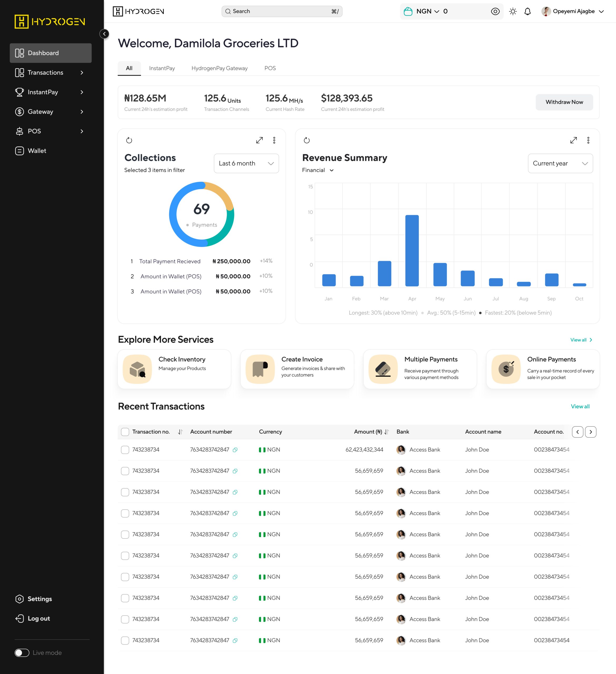
Task: Collapse the sidebar with arrow button
Action: click(x=104, y=34)
